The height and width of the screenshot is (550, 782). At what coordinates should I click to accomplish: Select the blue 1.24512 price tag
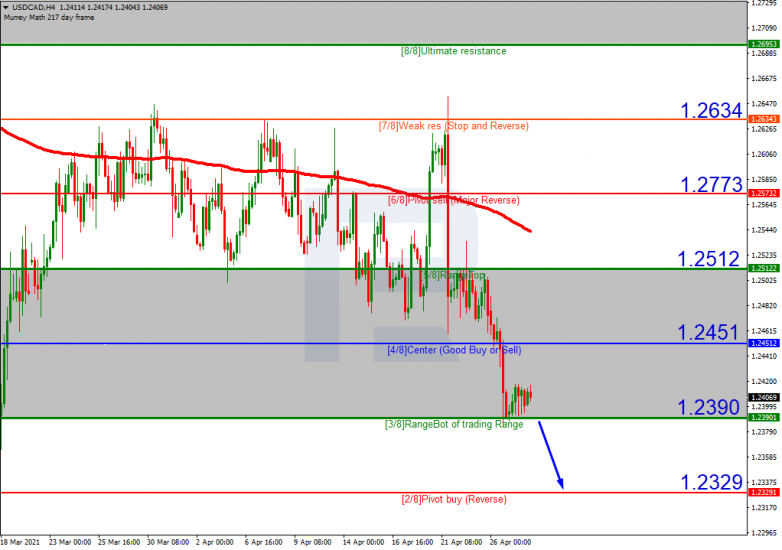pos(764,343)
